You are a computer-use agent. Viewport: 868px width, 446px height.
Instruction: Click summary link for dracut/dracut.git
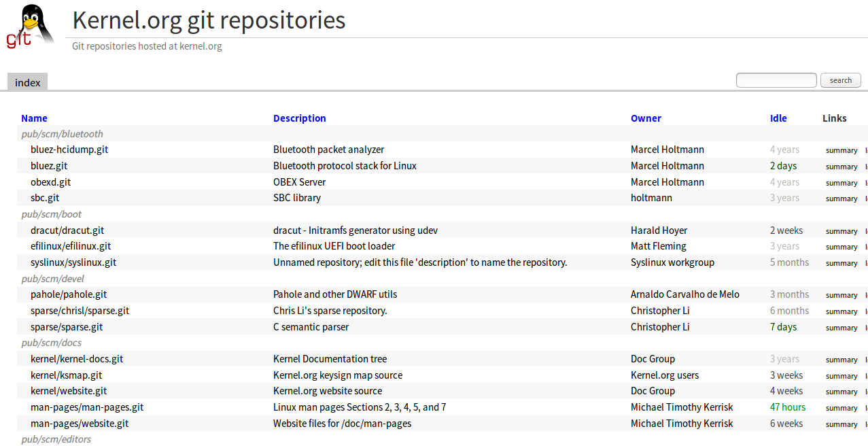pyautogui.click(x=841, y=231)
